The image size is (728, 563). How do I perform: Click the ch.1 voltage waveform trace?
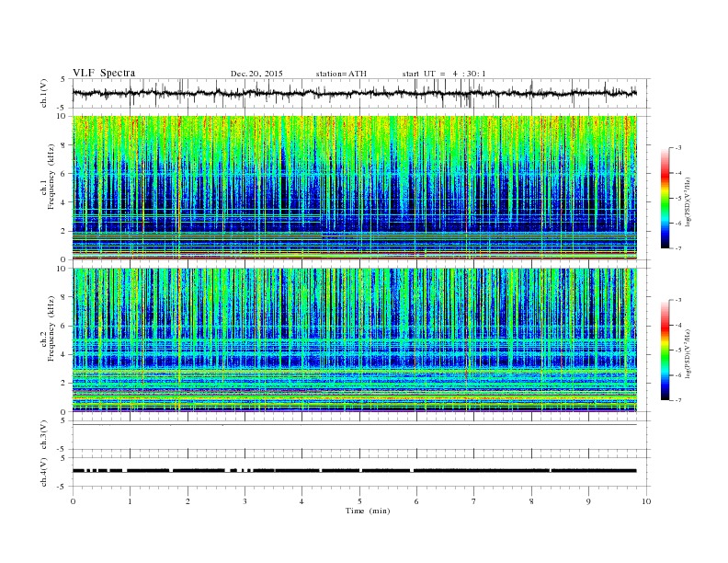355,93
